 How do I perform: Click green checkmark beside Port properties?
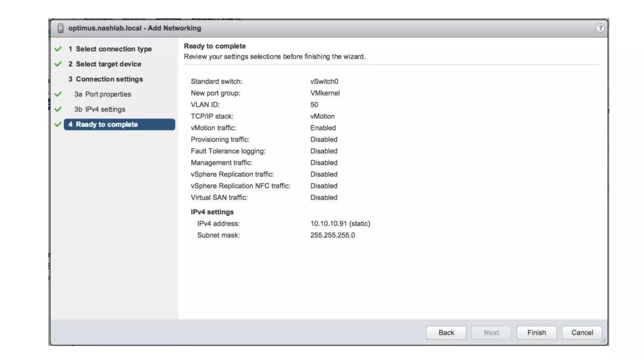point(58,94)
